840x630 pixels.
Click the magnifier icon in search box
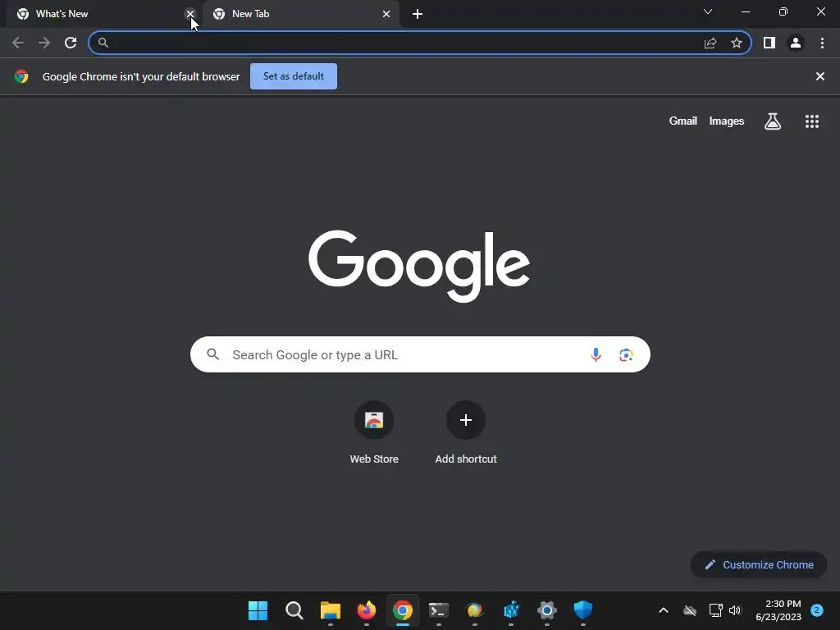[212, 354]
